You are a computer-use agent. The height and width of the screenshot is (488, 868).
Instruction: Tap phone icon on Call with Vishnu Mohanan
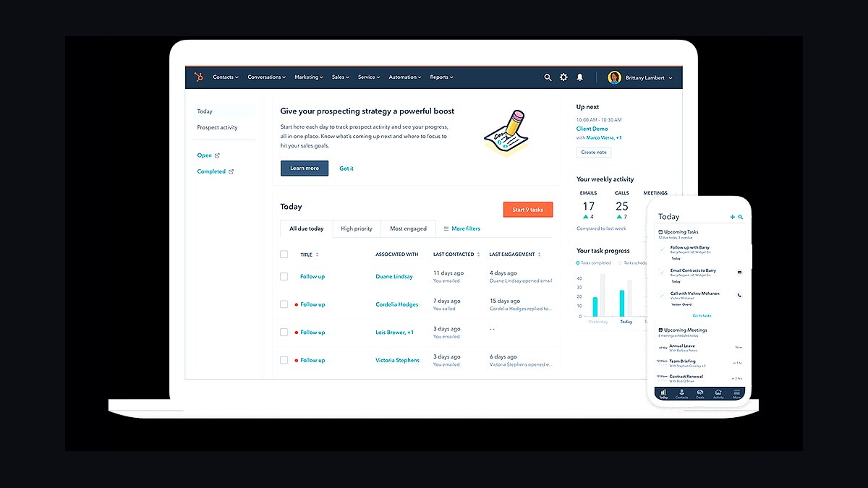pyautogui.click(x=739, y=295)
